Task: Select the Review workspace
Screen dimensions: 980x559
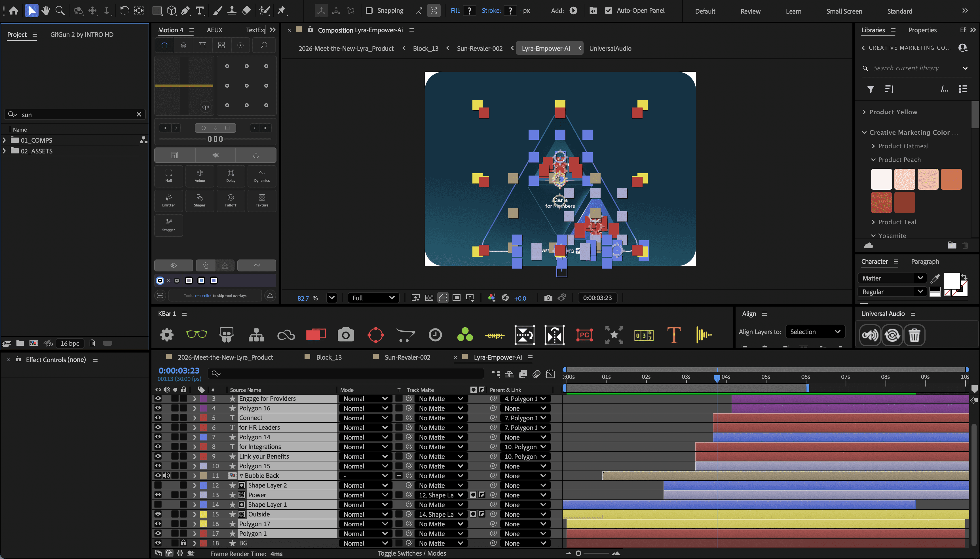Action: coord(750,11)
